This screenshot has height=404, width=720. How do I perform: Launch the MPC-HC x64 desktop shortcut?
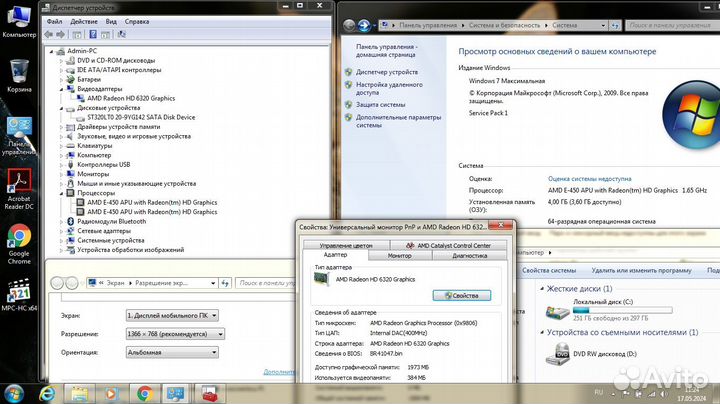[x=19, y=295]
